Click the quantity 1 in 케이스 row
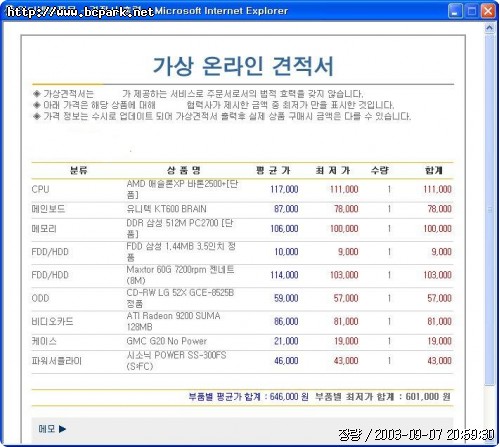This screenshot has height=447, width=500. click(x=389, y=341)
